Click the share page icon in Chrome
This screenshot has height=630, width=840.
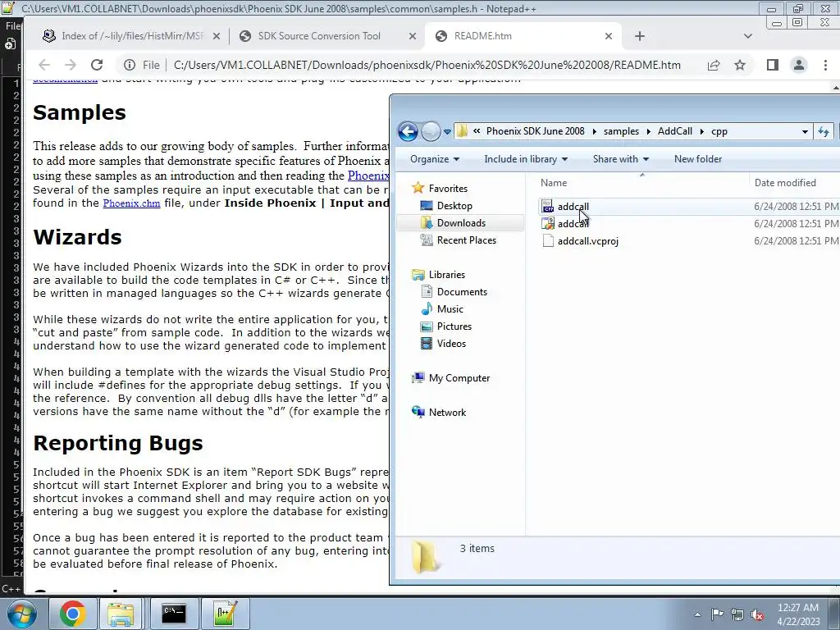(x=713, y=65)
